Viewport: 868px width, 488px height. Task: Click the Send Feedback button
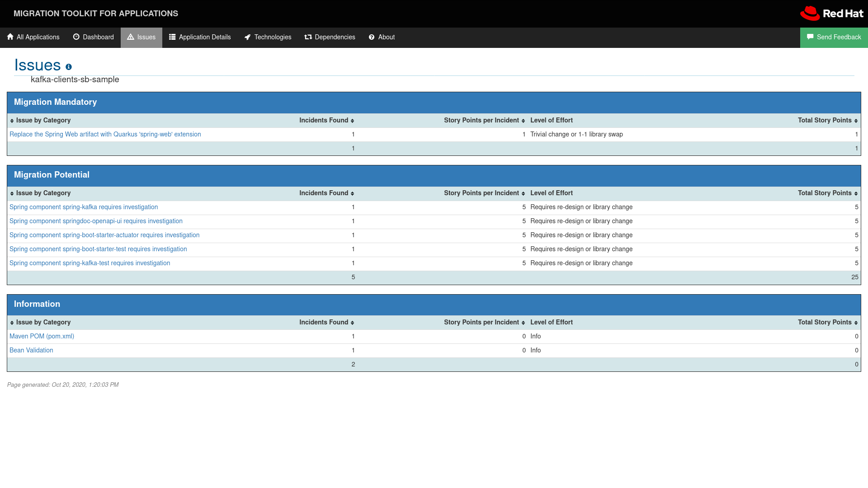[x=834, y=38]
